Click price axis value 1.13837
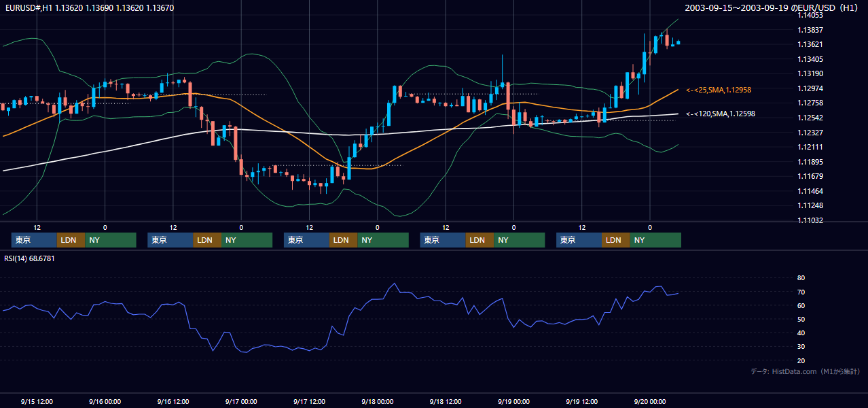 pos(810,30)
